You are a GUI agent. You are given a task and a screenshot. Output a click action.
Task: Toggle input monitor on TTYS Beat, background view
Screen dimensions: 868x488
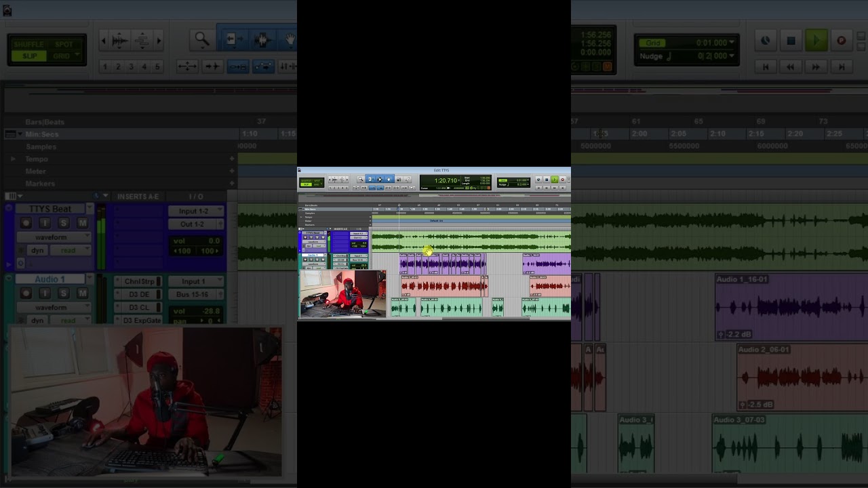[x=45, y=223]
